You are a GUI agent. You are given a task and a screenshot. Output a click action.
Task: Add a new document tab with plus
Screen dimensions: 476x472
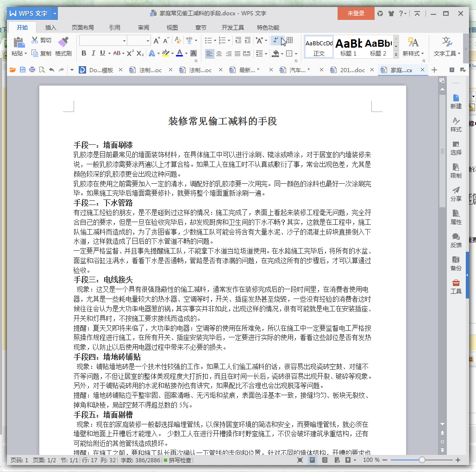click(x=434, y=70)
